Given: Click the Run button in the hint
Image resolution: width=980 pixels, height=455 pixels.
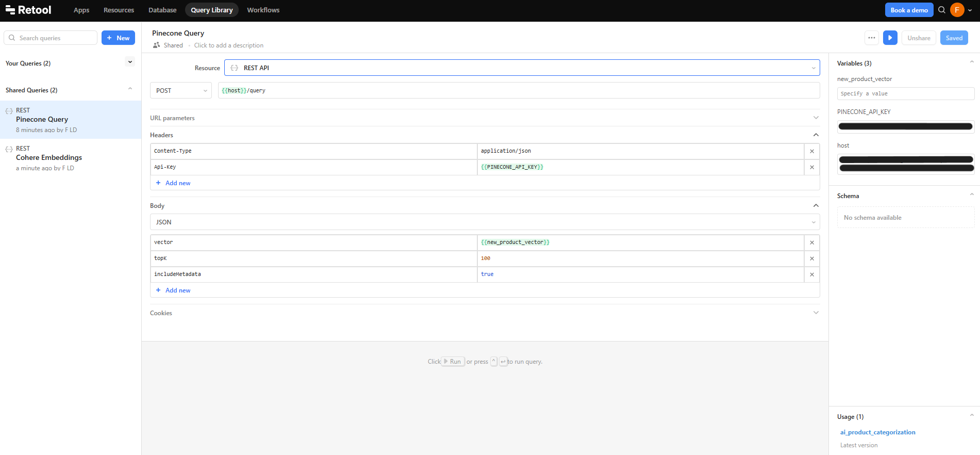Looking at the screenshot, I should 453,362.
